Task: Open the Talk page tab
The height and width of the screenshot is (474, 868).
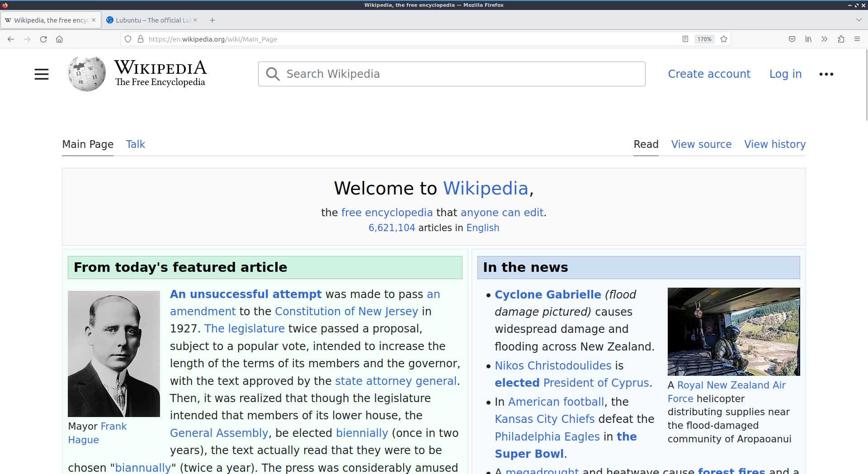Action: point(135,144)
